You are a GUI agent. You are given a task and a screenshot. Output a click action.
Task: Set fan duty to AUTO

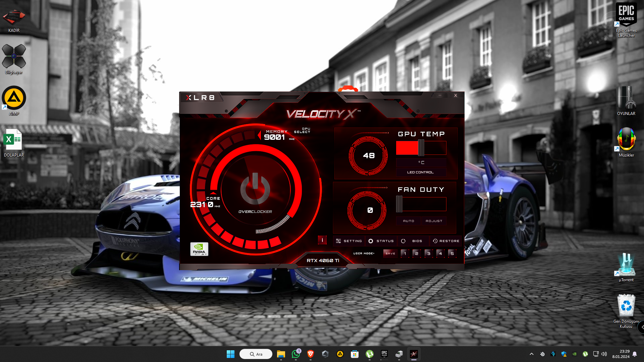pyautogui.click(x=409, y=221)
